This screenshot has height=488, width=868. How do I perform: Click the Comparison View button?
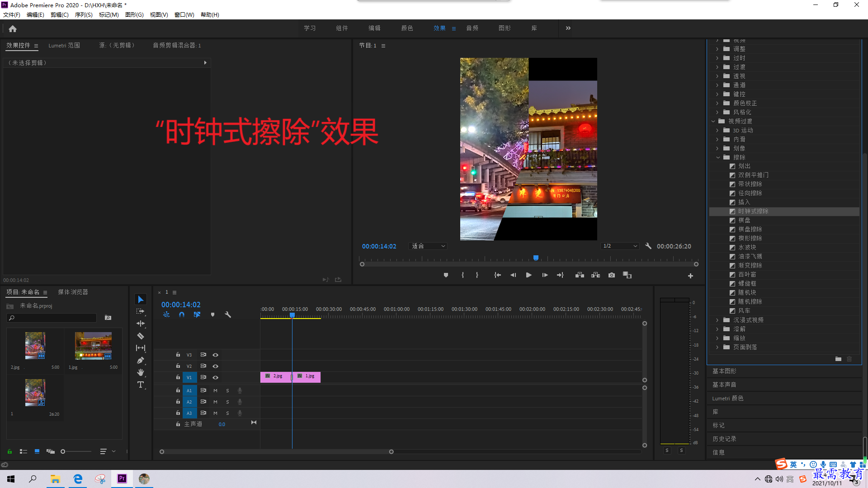(627, 275)
